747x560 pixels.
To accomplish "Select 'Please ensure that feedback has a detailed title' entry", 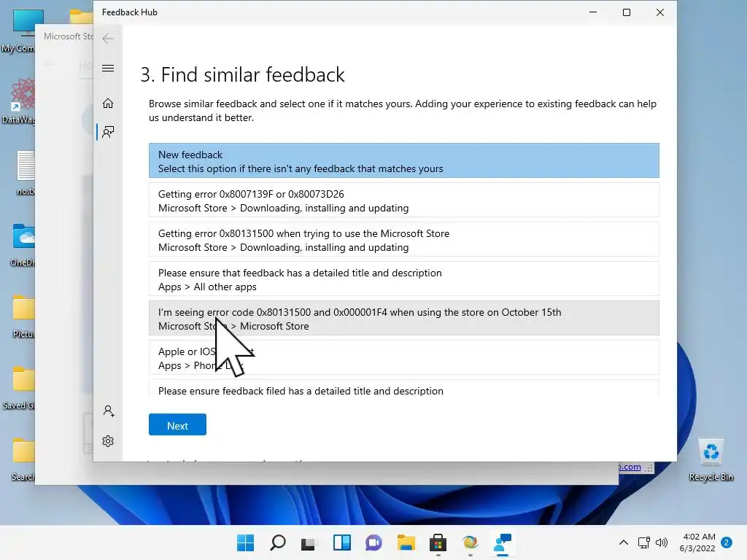I will tap(404, 279).
